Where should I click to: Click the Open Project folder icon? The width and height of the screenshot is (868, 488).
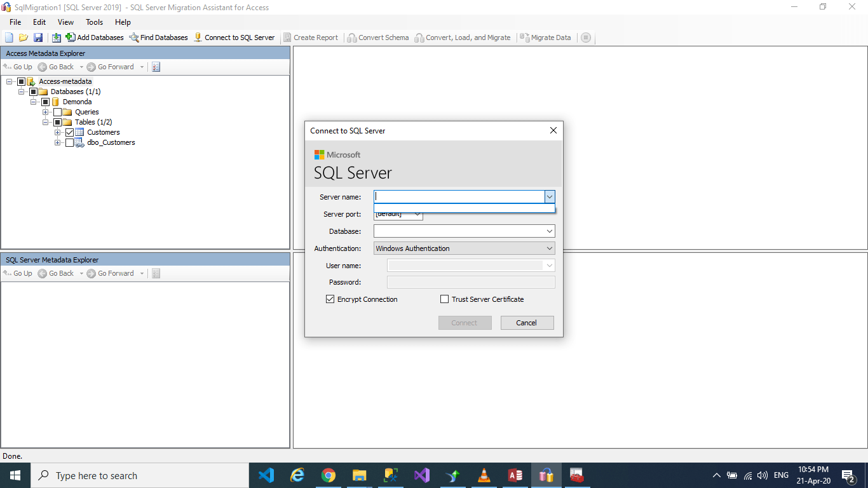click(x=24, y=37)
